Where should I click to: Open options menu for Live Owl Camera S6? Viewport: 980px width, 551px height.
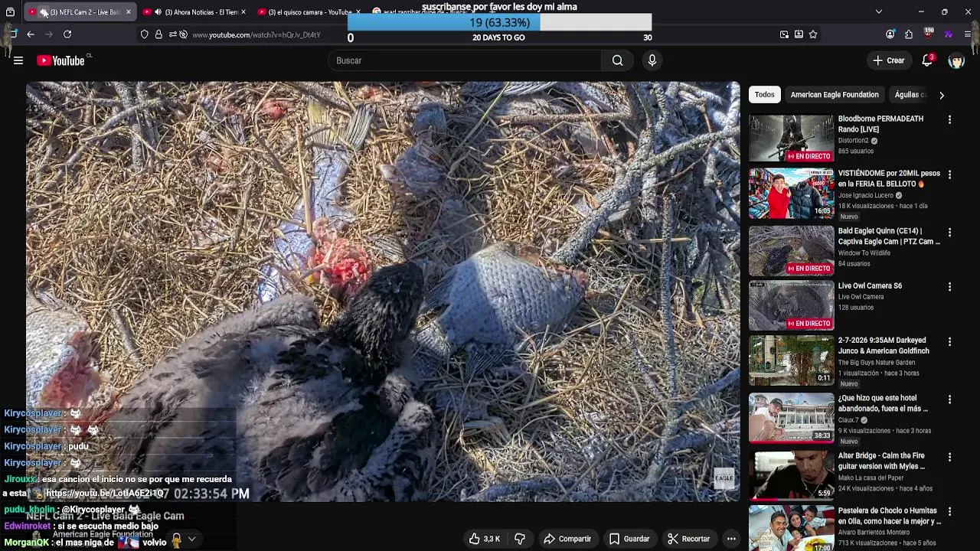[949, 287]
